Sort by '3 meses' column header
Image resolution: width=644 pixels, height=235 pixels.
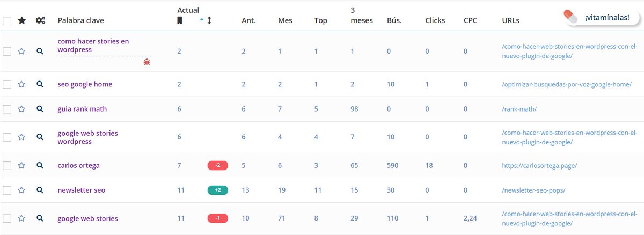(x=361, y=15)
